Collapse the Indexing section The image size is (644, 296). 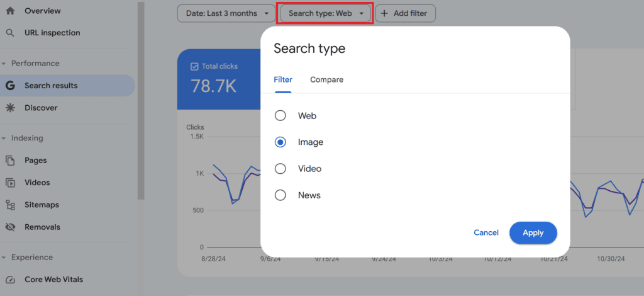coord(4,139)
